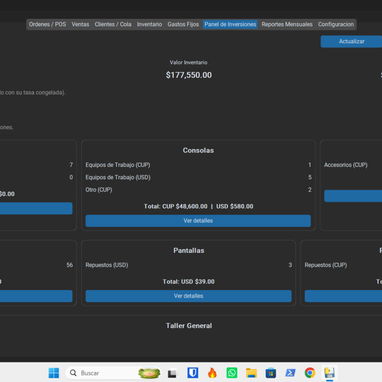Click the count 5 beside Equipos de Trabajo (USD)

point(310,177)
